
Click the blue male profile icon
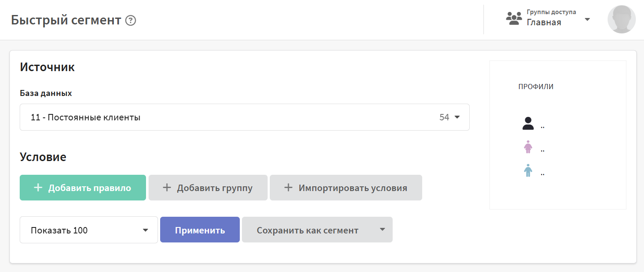click(528, 170)
